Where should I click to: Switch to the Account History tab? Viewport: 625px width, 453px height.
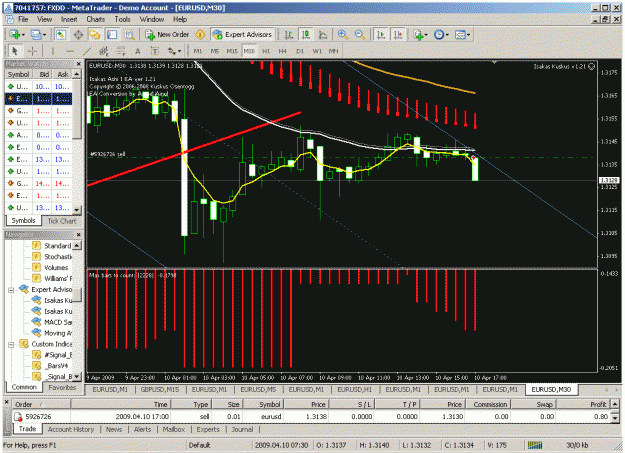pos(71,429)
